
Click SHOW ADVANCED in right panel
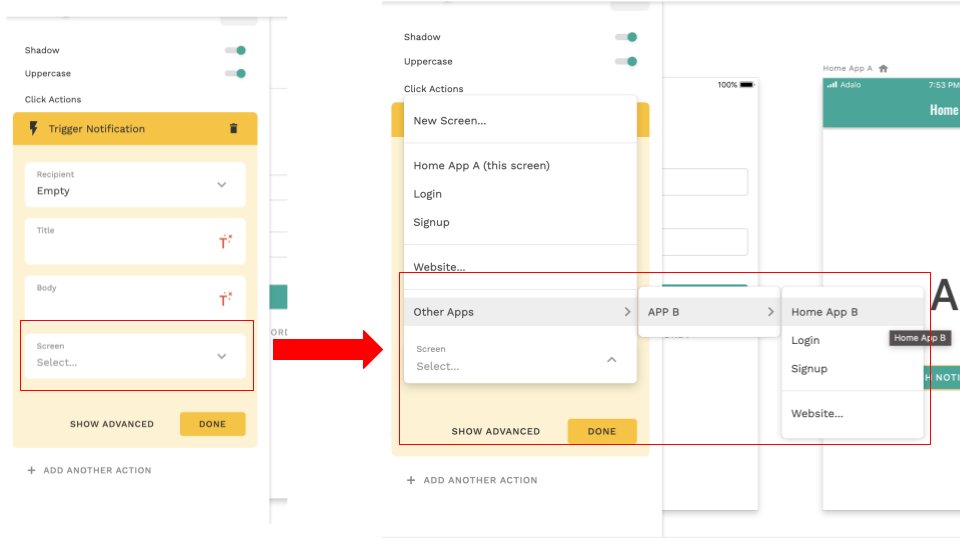coord(496,431)
